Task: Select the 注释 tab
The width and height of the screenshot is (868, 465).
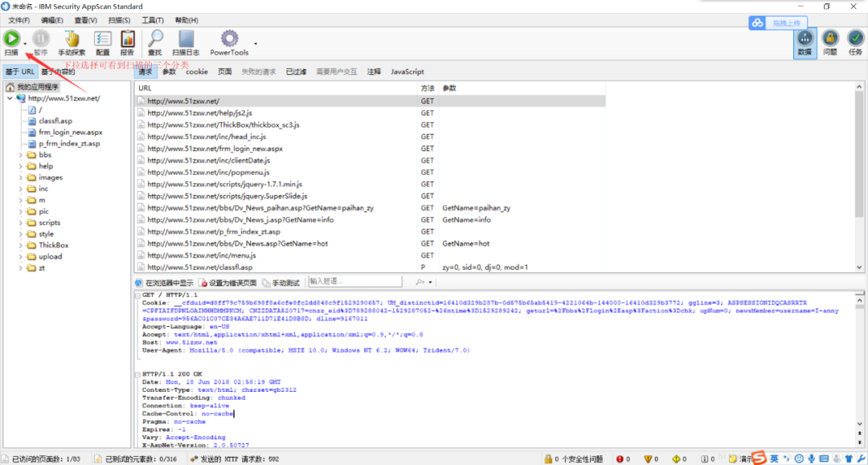Action: click(x=375, y=72)
